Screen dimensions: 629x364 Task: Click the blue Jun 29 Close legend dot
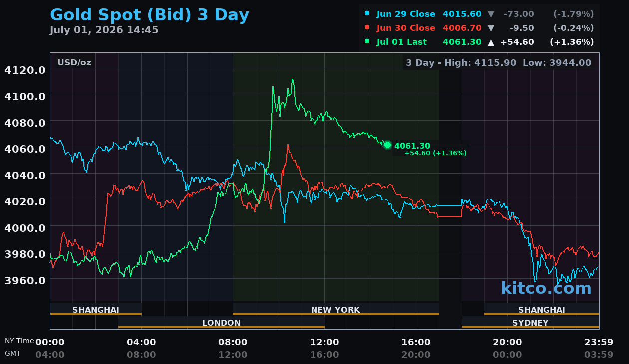tap(368, 13)
